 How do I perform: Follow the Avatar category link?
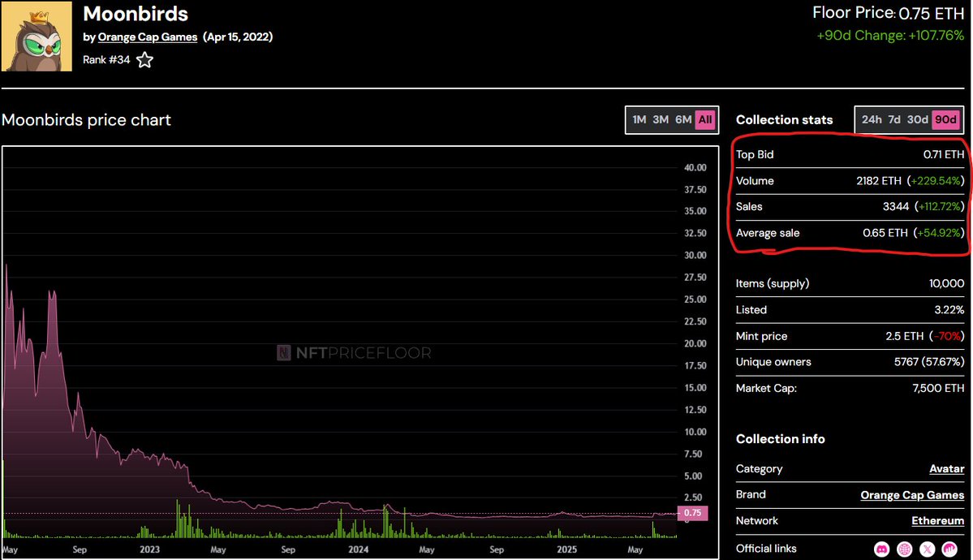[946, 469]
